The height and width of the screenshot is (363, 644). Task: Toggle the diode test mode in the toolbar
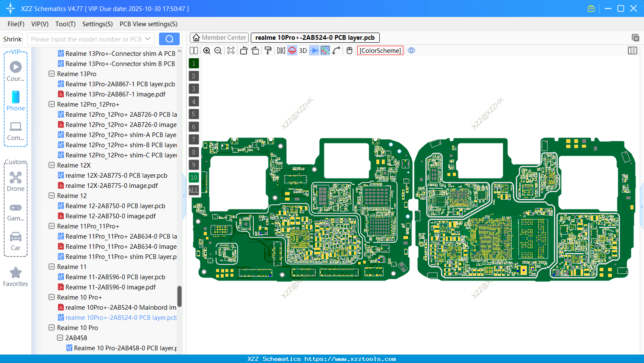pyautogui.click(x=314, y=50)
